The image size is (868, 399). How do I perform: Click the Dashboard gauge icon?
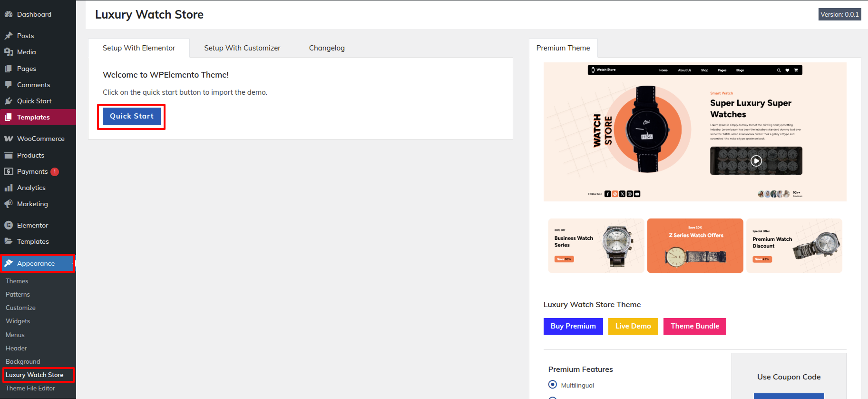9,14
